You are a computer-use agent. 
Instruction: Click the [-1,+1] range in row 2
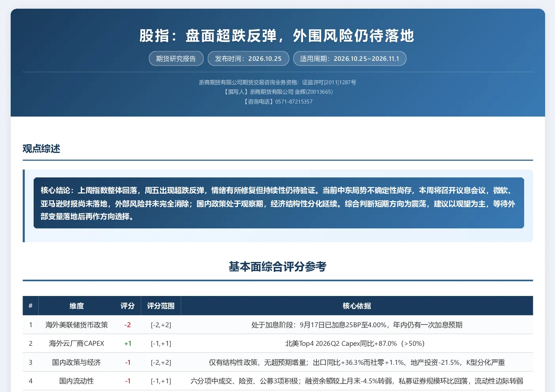click(161, 343)
